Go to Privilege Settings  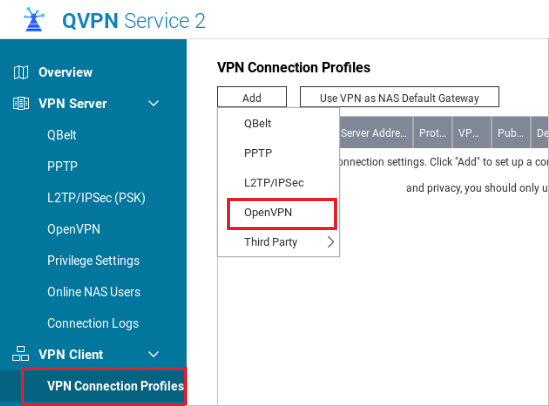tap(93, 261)
